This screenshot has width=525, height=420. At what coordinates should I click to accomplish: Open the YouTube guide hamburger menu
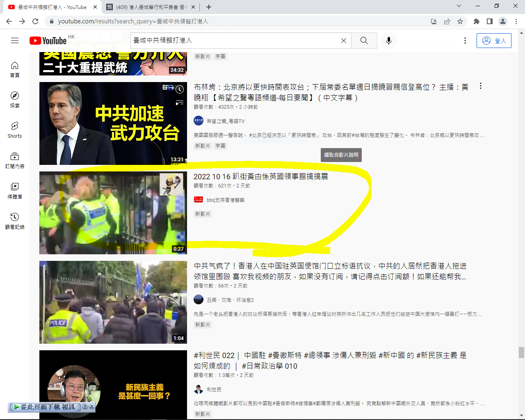(x=15, y=40)
